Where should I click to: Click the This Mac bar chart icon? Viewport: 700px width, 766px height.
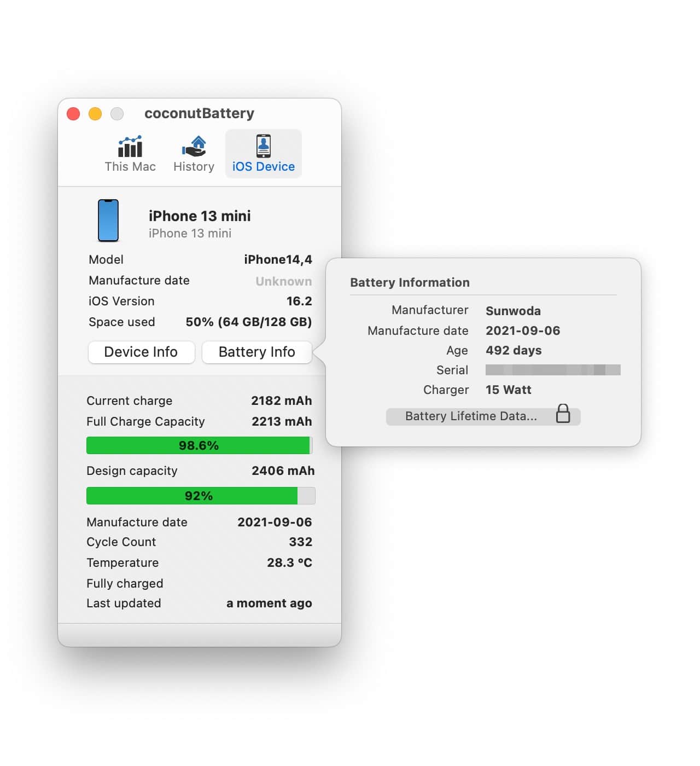(x=130, y=146)
